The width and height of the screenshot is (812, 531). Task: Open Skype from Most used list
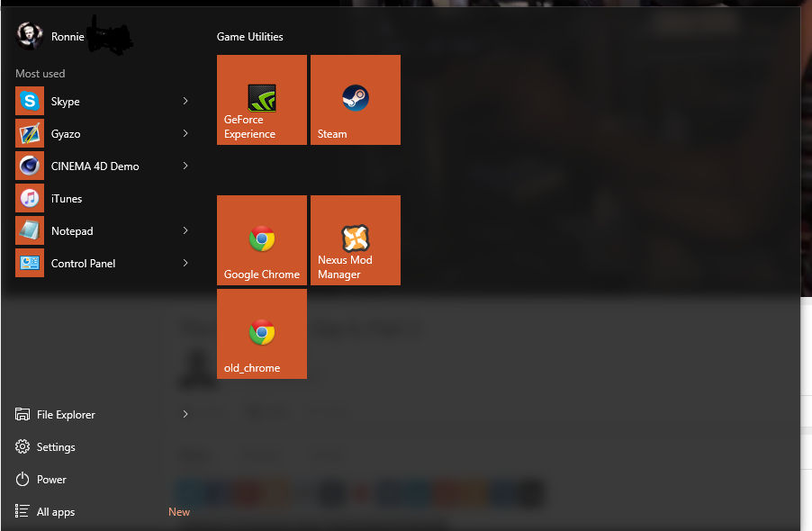(x=102, y=101)
